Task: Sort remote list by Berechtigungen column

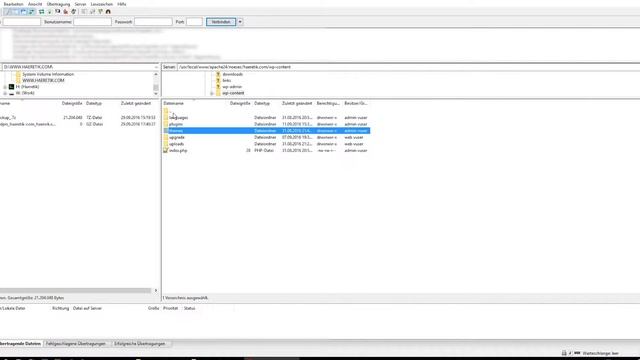Action: click(328, 104)
